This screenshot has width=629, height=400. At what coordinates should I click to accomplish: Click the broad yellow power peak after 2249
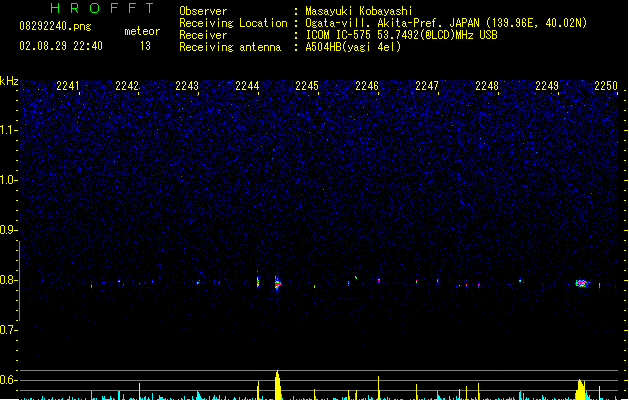click(x=581, y=389)
